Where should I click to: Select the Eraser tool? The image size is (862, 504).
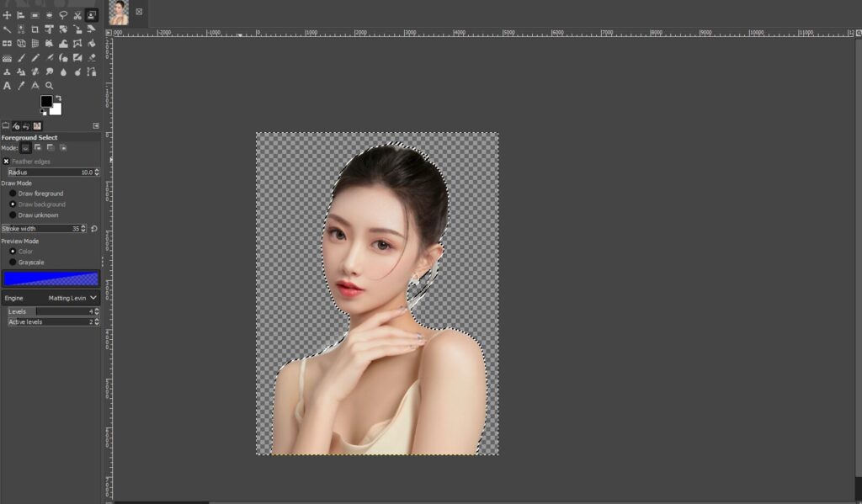91,58
